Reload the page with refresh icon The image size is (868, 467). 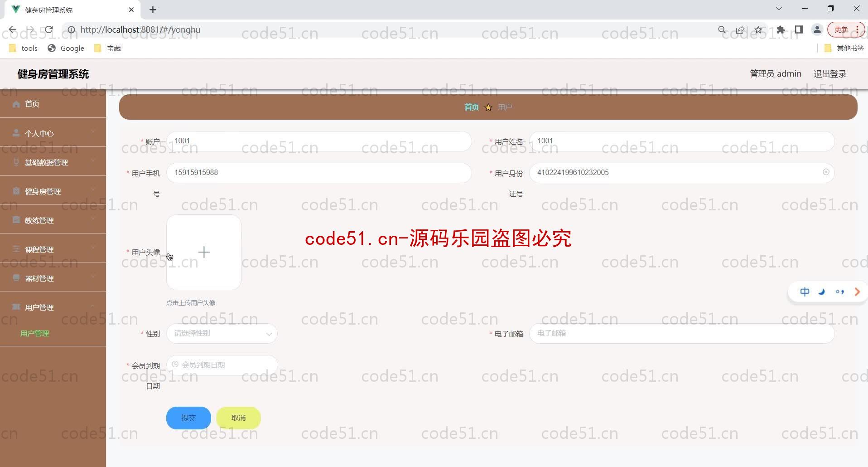[x=49, y=29]
